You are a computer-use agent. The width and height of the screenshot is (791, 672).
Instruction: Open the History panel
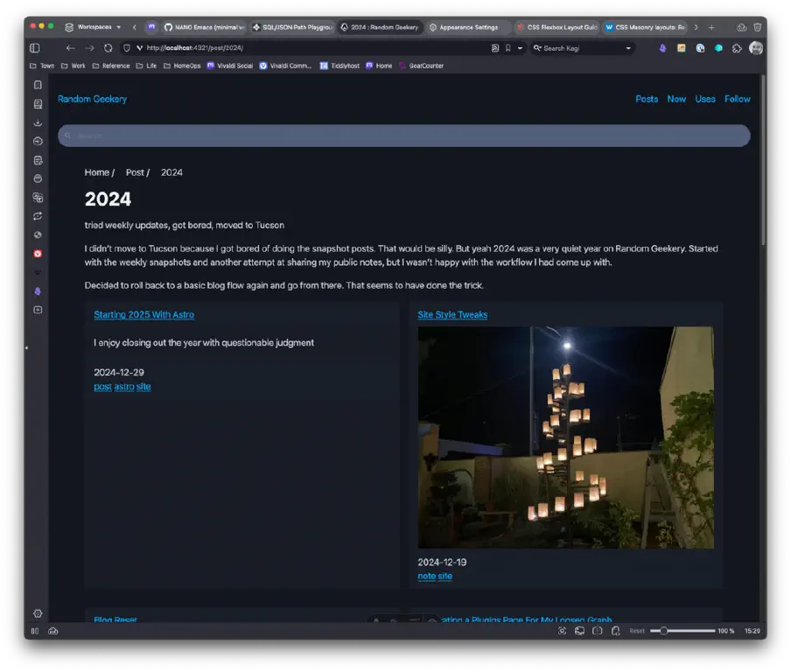[x=38, y=141]
